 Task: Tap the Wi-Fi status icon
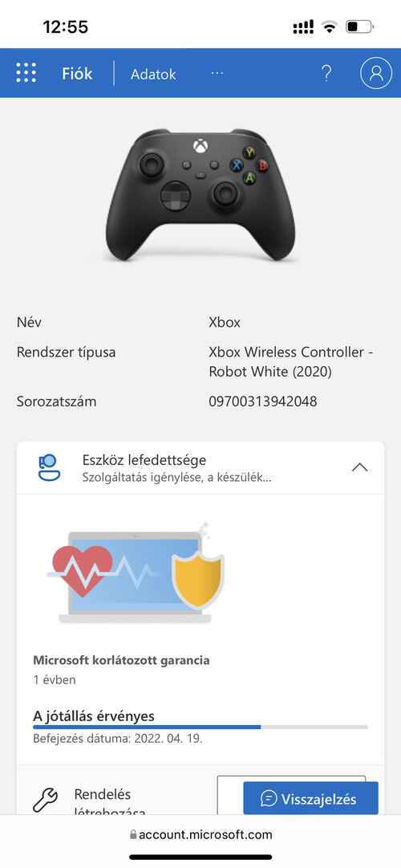(330, 26)
